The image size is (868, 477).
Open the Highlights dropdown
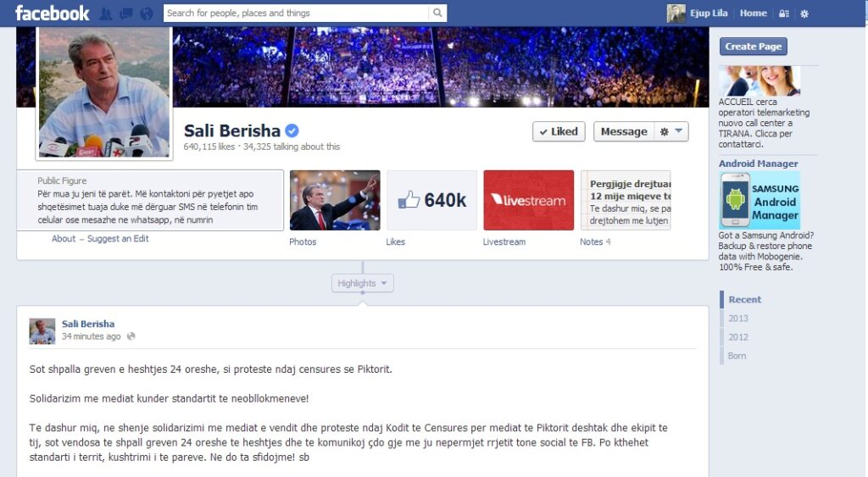coord(363,283)
